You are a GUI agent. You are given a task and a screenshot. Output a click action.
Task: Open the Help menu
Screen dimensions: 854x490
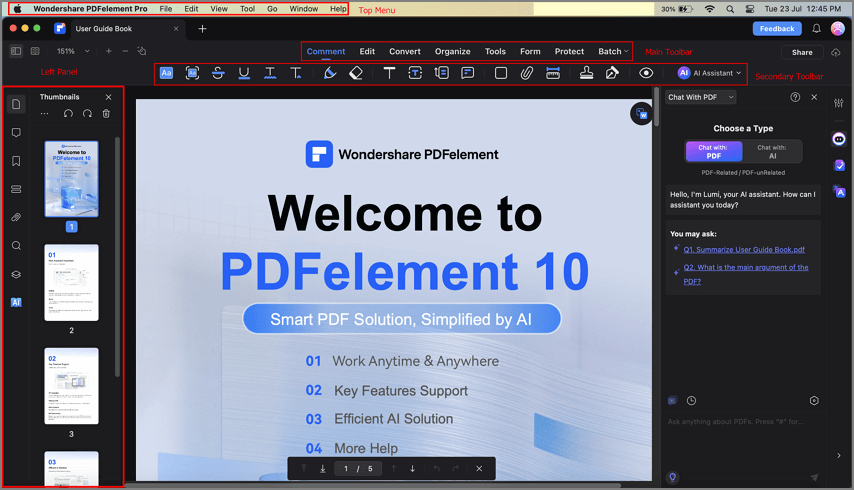tap(338, 9)
